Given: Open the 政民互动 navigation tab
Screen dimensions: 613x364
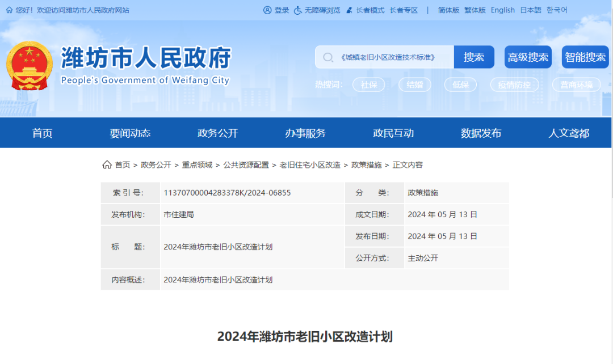Looking at the screenshot, I should tap(393, 133).
